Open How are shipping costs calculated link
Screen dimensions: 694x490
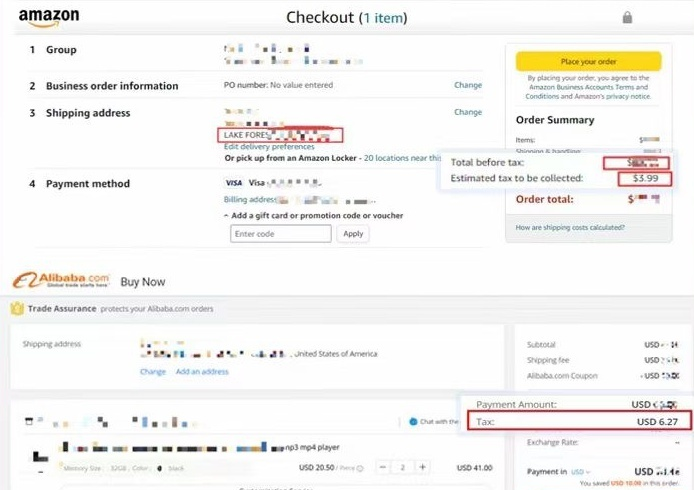[570, 228]
